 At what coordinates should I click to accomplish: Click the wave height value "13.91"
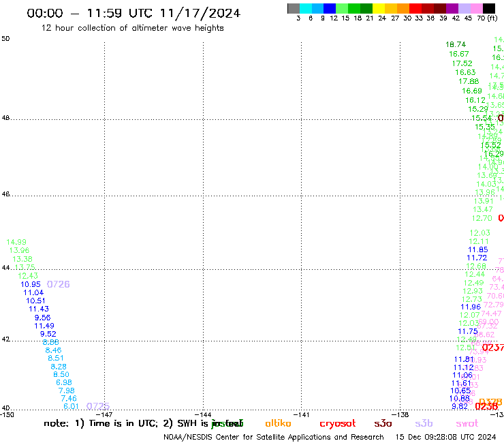pyautogui.click(x=484, y=201)
